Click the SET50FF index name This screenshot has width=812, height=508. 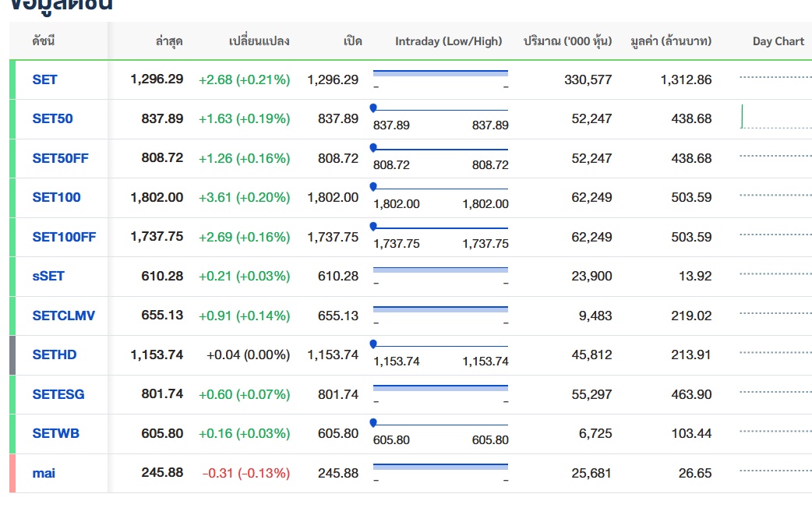coord(60,158)
